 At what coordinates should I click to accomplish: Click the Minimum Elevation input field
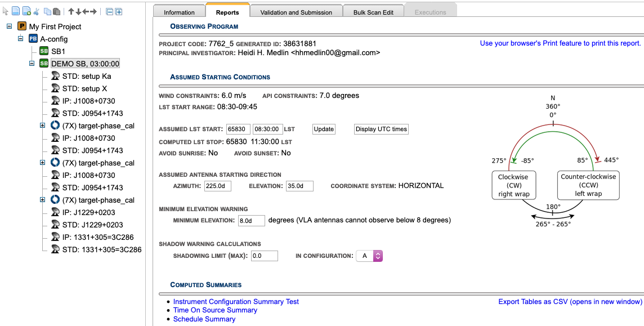pyautogui.click(x=251, y=221)
